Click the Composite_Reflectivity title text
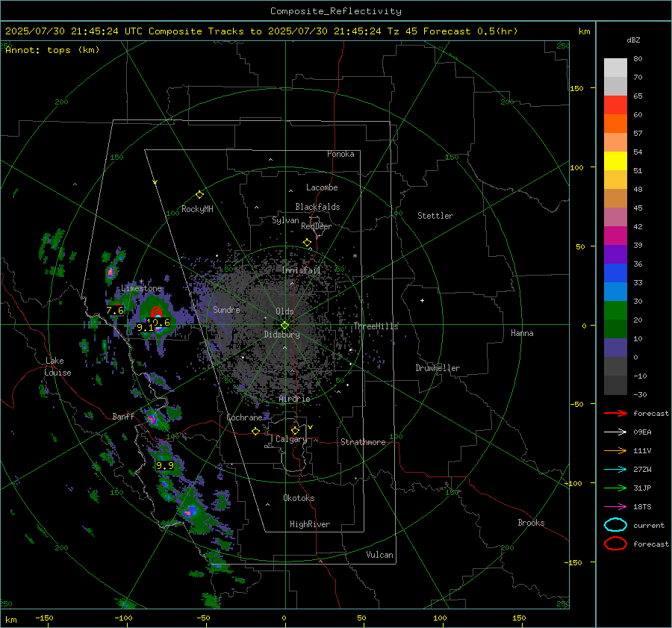 (336, 11)
